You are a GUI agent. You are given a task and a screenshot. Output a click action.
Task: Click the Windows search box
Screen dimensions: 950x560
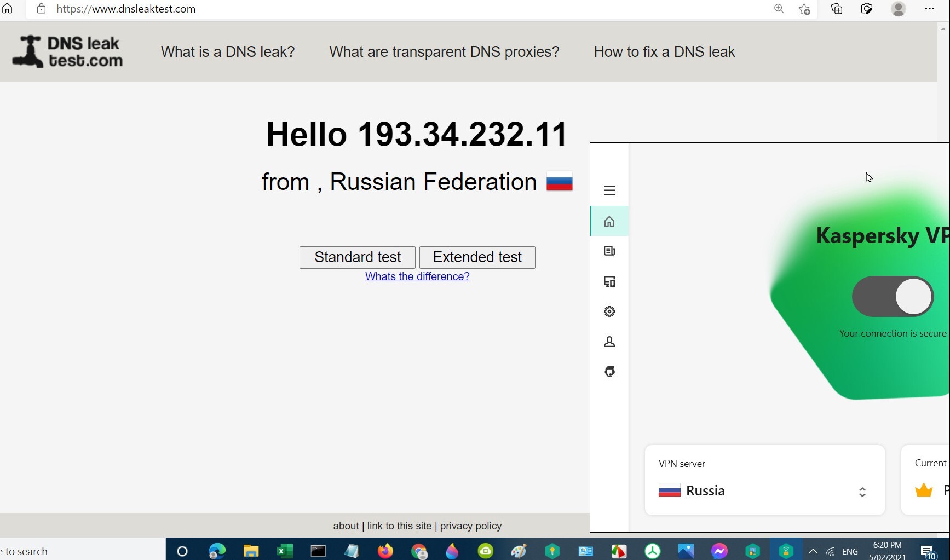[x=83, y=550]
